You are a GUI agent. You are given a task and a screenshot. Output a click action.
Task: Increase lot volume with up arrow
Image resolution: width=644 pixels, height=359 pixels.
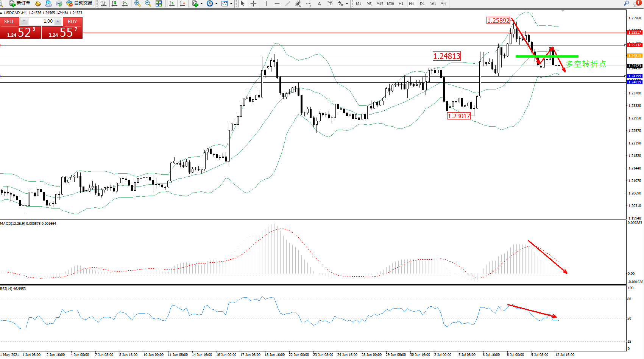[58, 21]
